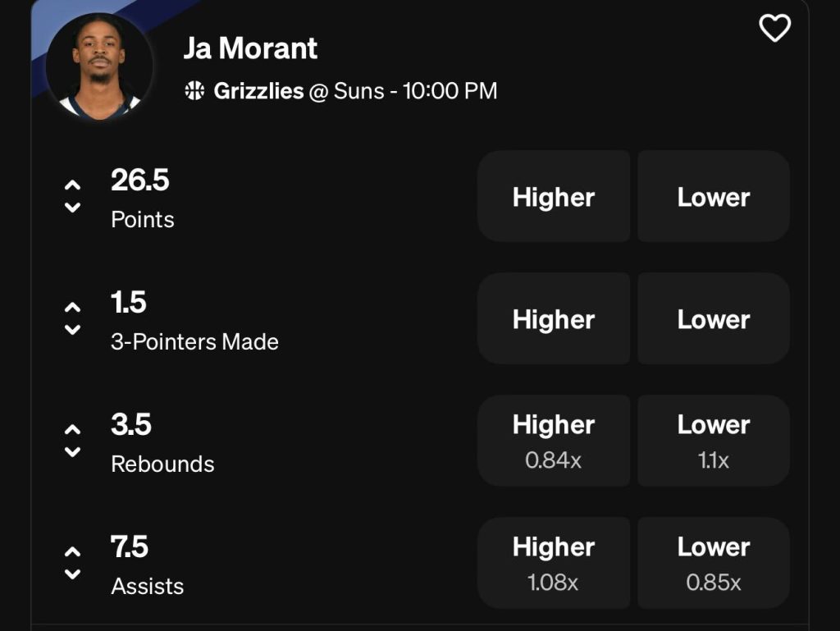
Task: Decrease the Points line with the down chevron
Action: pos(72,208)
